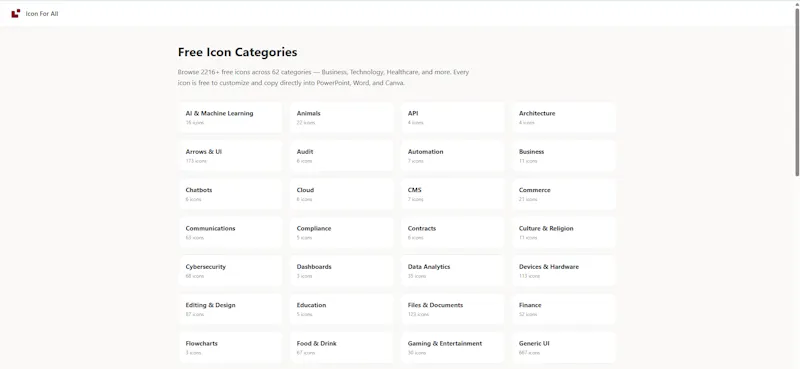Open the AI & Machine Learning category
Screen dimensions: 800x369
[230, 117]
